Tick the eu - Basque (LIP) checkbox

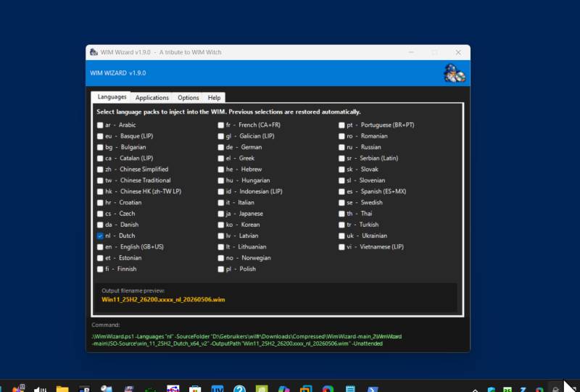click(100, 136)
